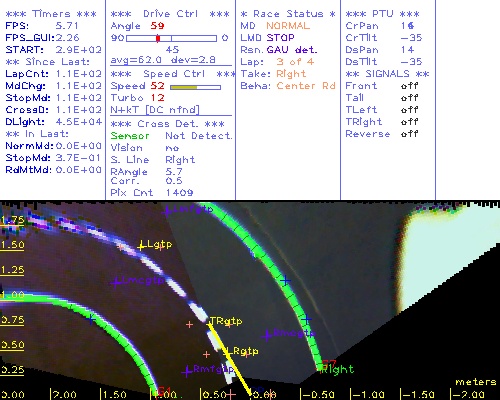Click the Beha Center Rd value

306,86
